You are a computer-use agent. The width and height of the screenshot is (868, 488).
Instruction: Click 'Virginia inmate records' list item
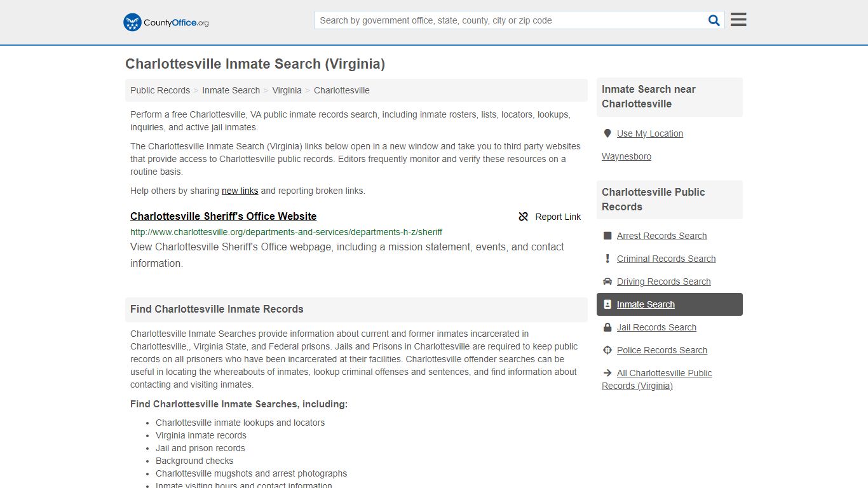(x=201, y=435)
